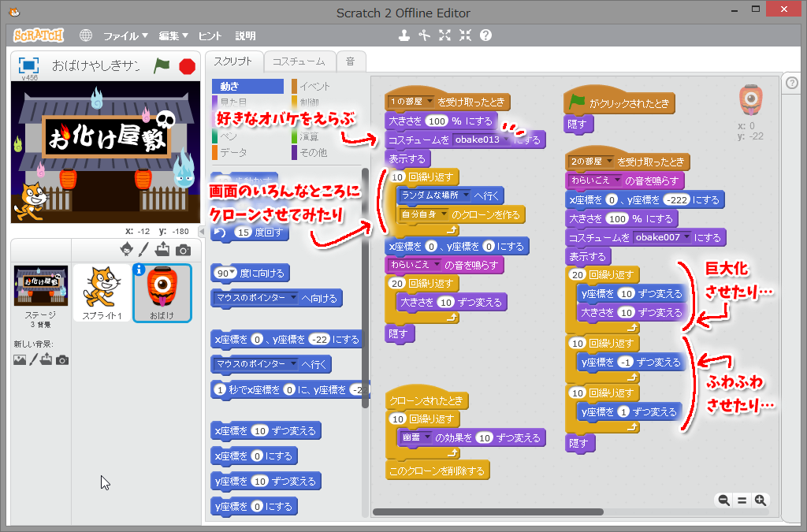Open 1の部屋 message dropdown
This screenshot has width=807, height=532.
tap(430, 102)
